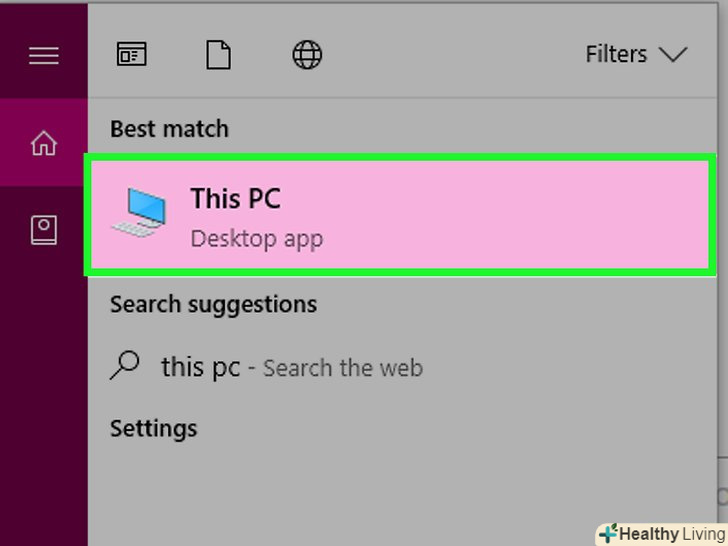
Task: Select the Settings section header
Action: [x=153, y=428]
